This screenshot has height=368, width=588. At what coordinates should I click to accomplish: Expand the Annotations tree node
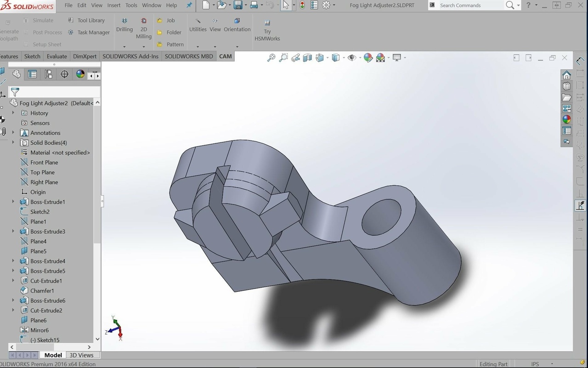(13, 132)
